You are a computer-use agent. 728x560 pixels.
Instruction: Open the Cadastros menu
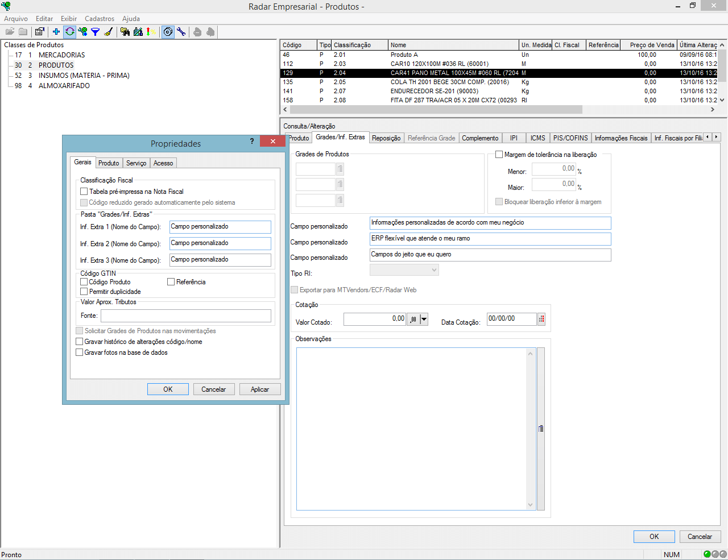(x=100, y=18)
